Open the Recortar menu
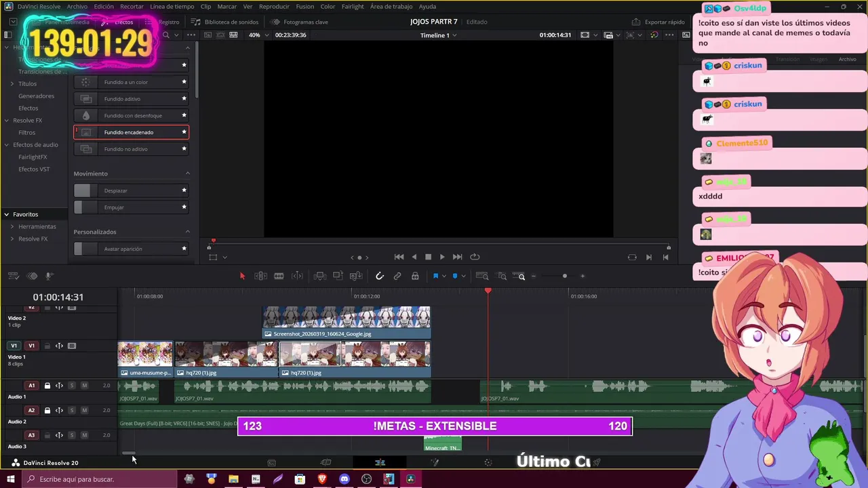Screen dimensions: 868x488 [132, 6]
